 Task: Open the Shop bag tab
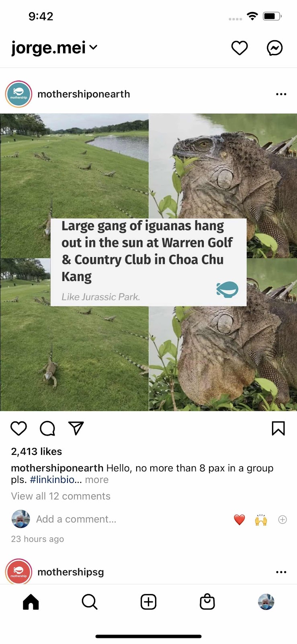pyautogui.click(x=207, y=602)
